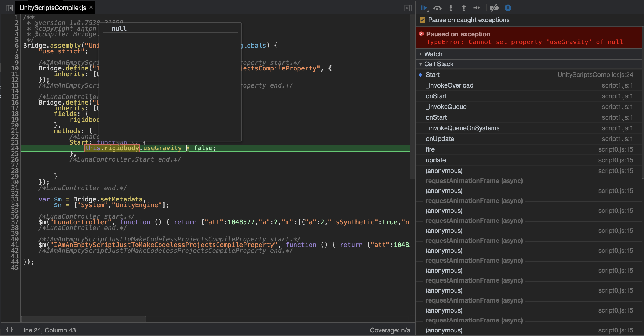The height and width of the screenshot is (336, 644).
Task: Resume script execution button
Action: click(x=424, y=8)
